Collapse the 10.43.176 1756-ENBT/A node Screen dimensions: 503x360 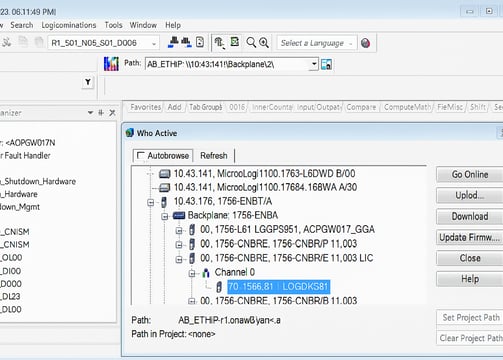151,202
